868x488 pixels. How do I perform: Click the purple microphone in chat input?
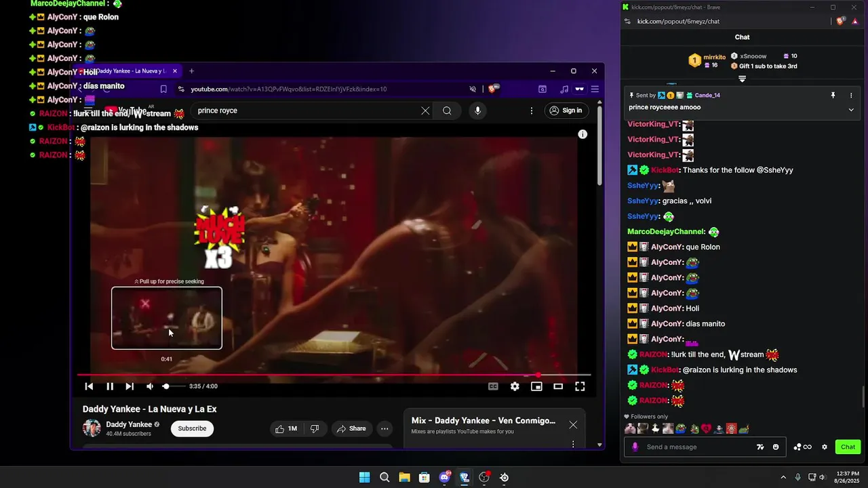[635, 447]
